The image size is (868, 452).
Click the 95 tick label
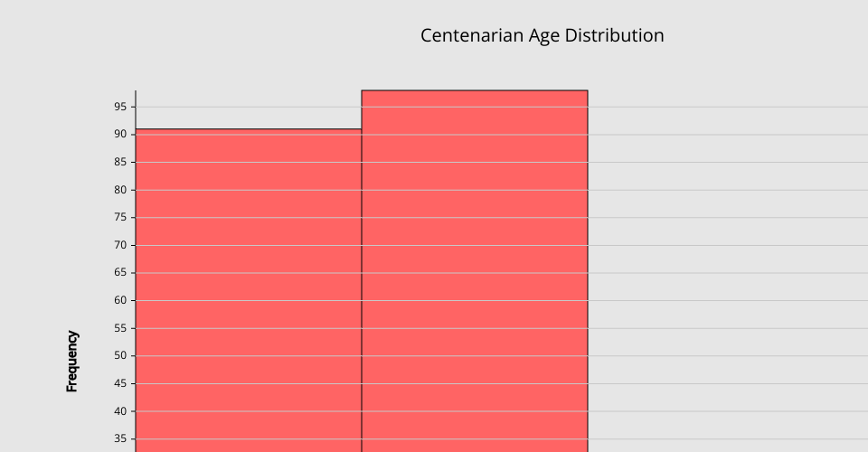(x=119, y=107)
